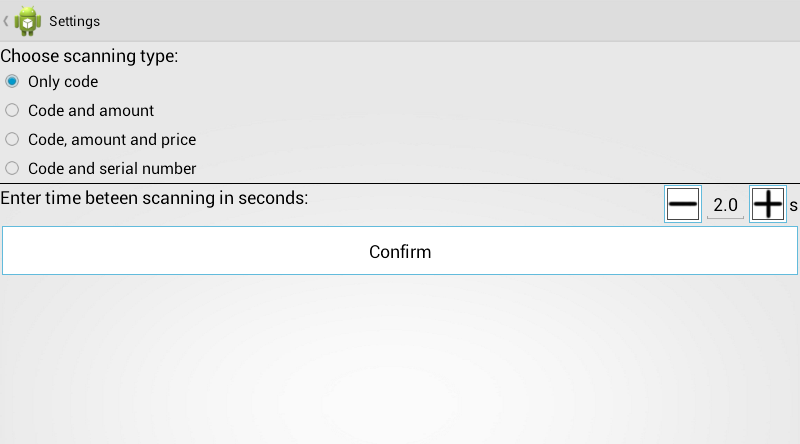Select the "Only code" radio button
800x444 pixels.
[12, 82]
